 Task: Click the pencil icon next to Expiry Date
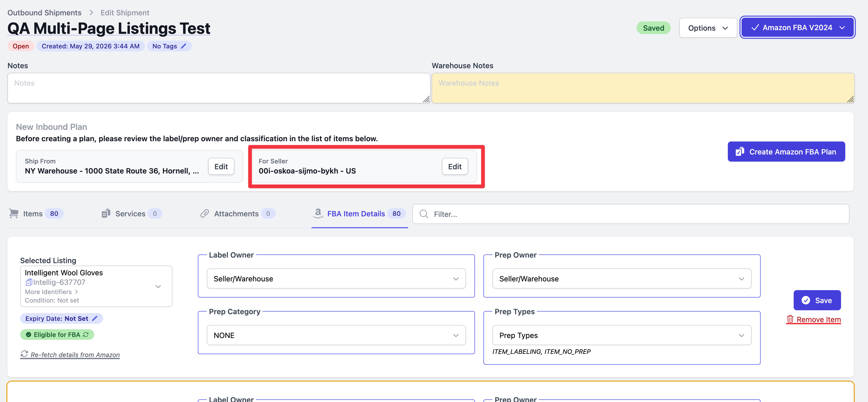(95, 318)
